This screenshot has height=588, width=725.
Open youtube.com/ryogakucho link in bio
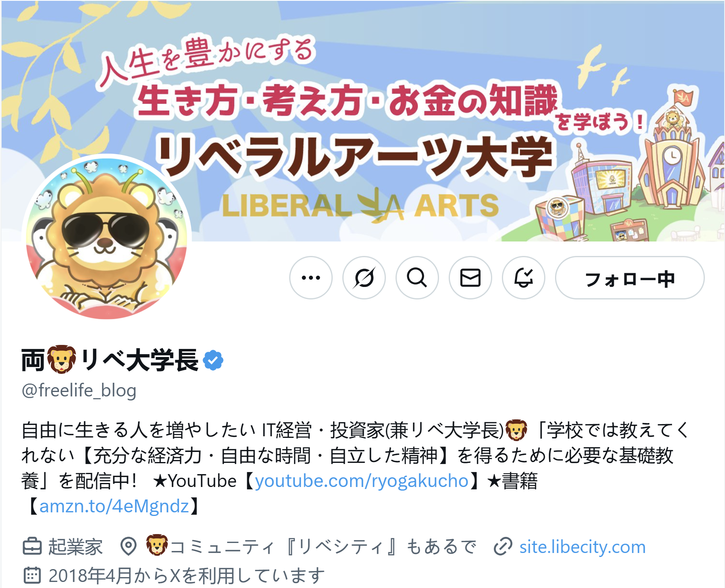tap(362, 481)
